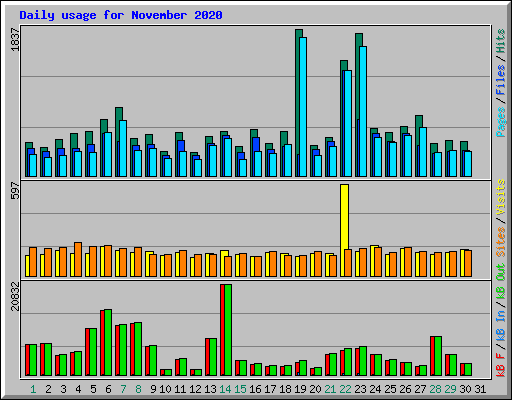Screen dimensions: 512x400
Task: Click the day 27 axis label
Action: pyautogui.click(x=420, y=389)
